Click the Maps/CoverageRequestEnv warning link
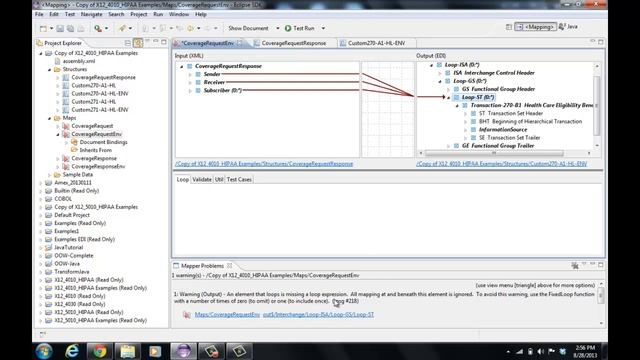The height and width of the screenshot is (360, 640). pos(227,315)
